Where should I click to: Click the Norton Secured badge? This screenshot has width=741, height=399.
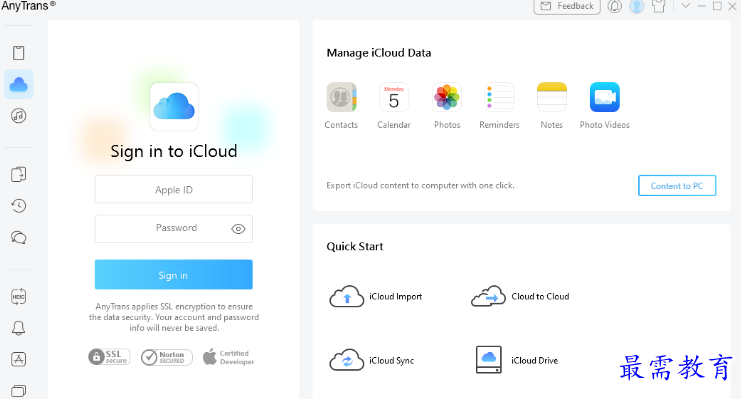(x=166, y=357)
